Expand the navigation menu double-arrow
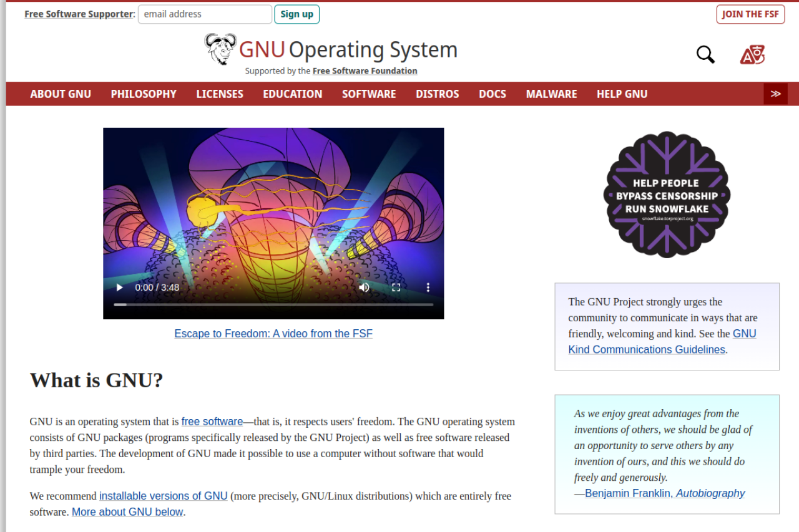The image size is (799, 532). click(x=775, y=94)
